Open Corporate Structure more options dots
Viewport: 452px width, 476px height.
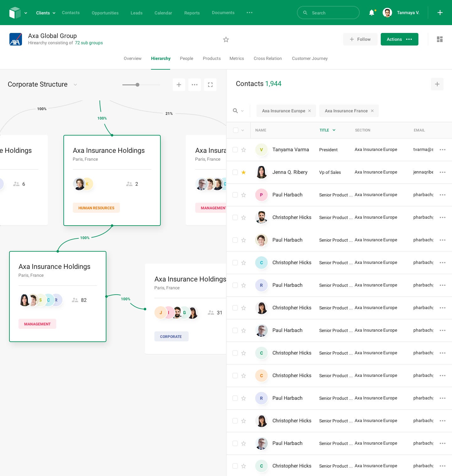pos(195,85)
